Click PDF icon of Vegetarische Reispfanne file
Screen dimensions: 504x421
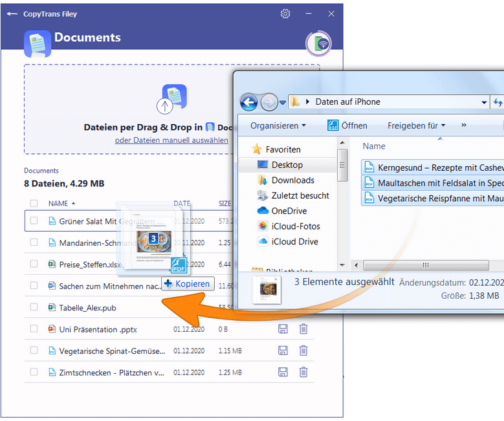pyautogui.click(x=369, y=198)
